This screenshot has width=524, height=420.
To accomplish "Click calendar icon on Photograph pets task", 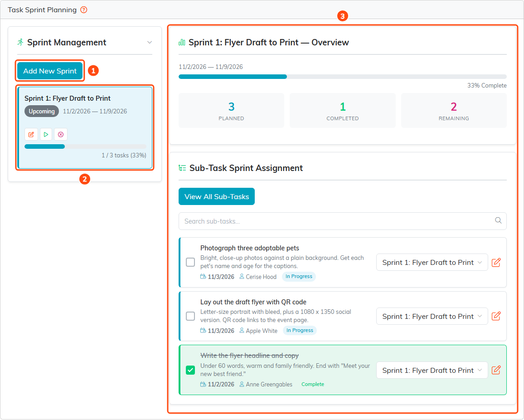I will pyautogui.click(x=203, y=277).
